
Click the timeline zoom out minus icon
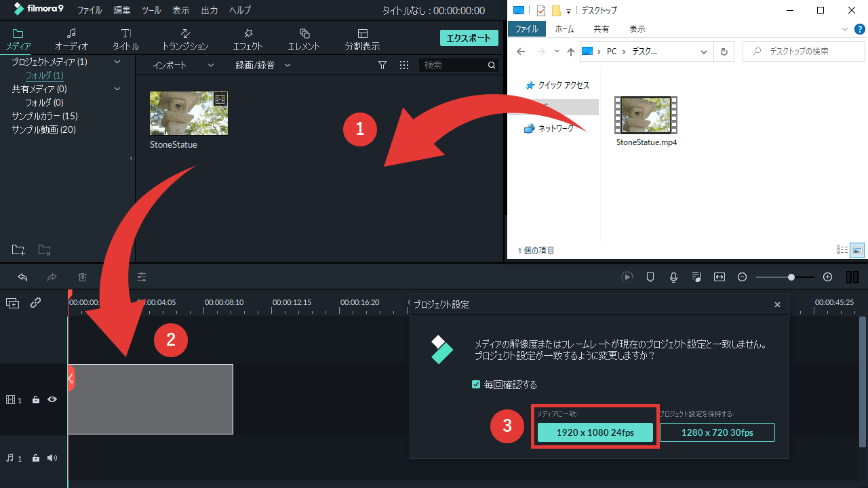click(743, 277)
